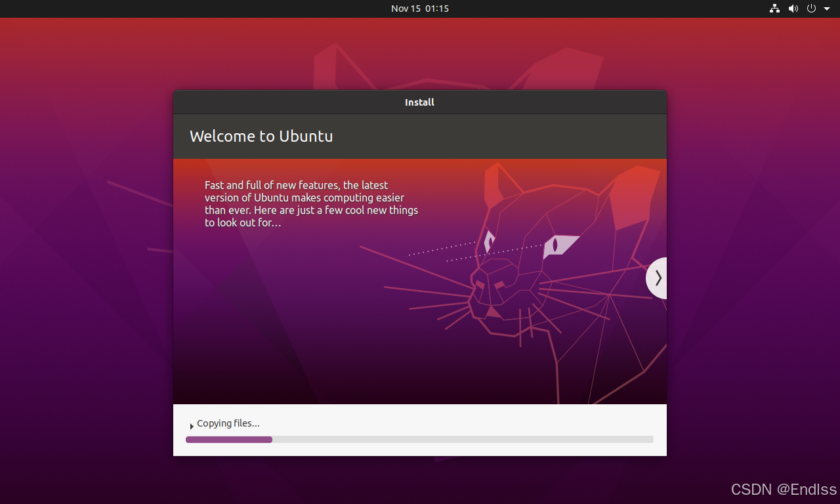This screenshot has width=840, height=504.
Task: Click the "Copying files..." status text
Action: [x=228, y=423]
